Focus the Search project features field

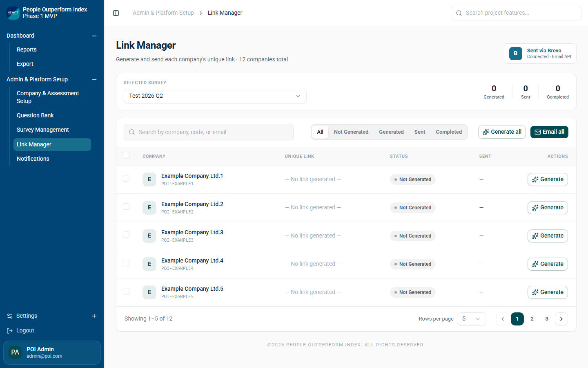516,13
